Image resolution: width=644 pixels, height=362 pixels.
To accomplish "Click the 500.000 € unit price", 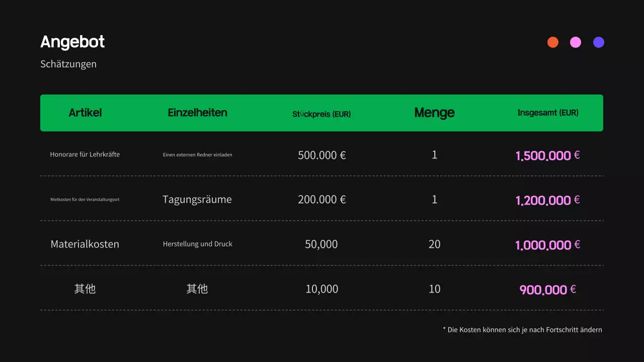I will pos(321,155).
